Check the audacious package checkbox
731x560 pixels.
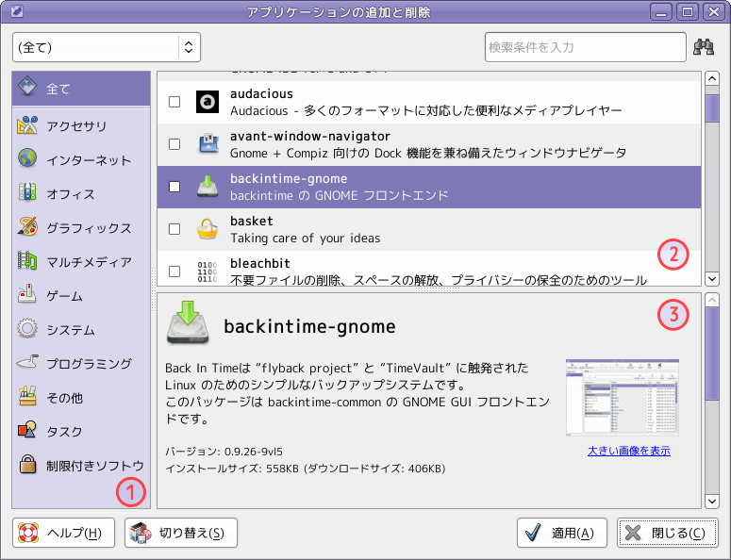point(174,102)
